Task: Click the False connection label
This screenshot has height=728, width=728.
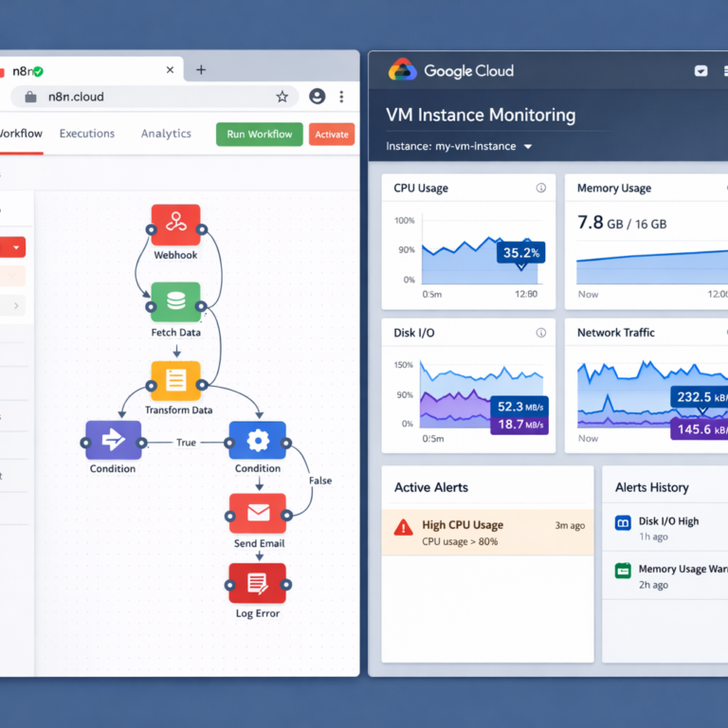Action: tap(320, 481)
